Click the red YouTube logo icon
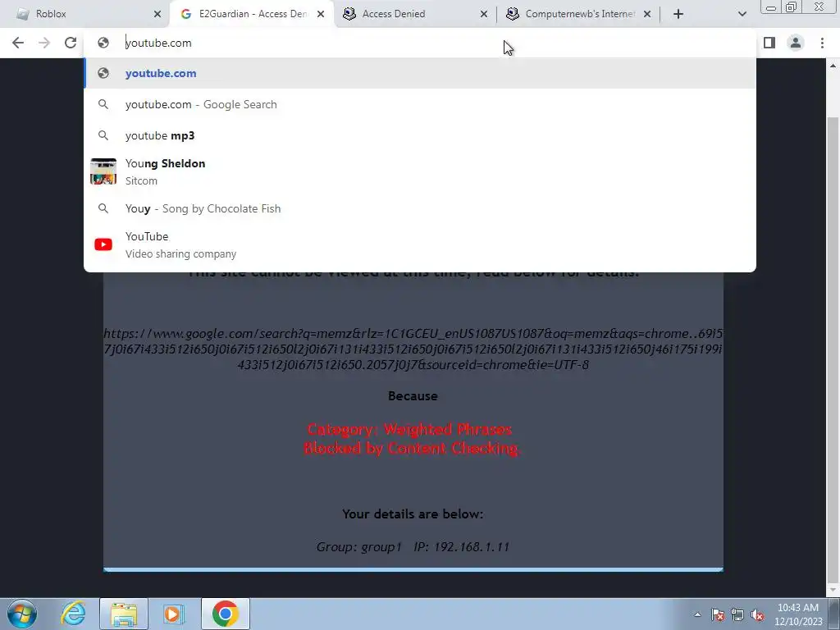 coord(103,244)
